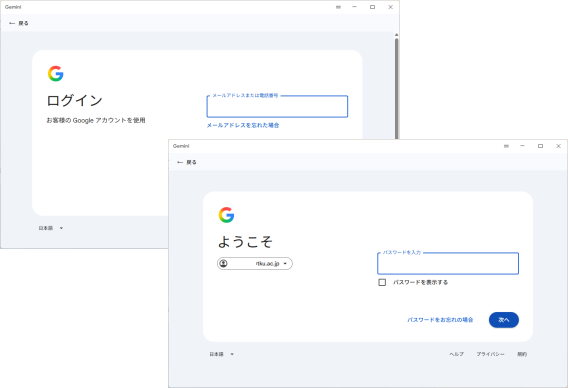Go back with 戻る in the ログイン window

(18, 23)
